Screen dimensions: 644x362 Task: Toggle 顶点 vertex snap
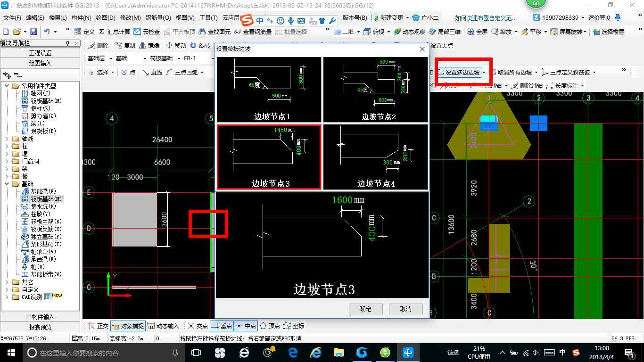[271, 326]
